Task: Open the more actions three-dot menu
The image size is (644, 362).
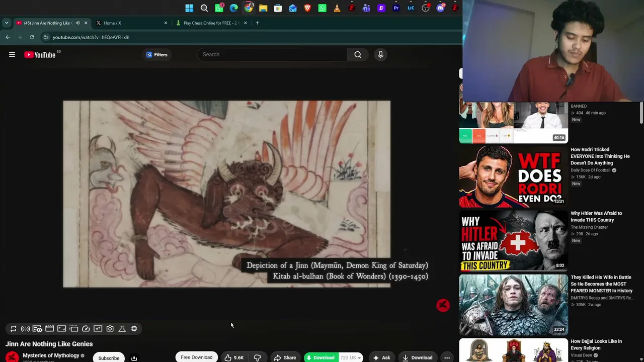Action: pyautogui.click(x=447, y=357)
